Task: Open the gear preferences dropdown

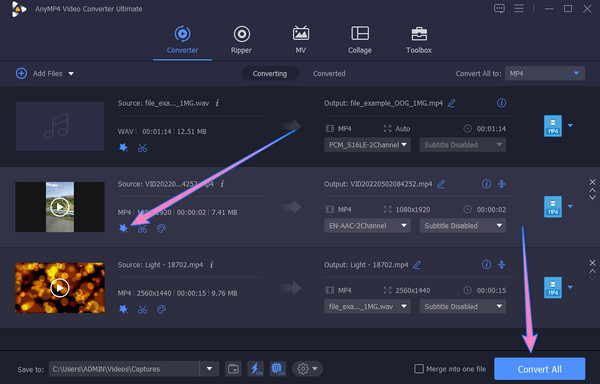Action: [307, 369]
